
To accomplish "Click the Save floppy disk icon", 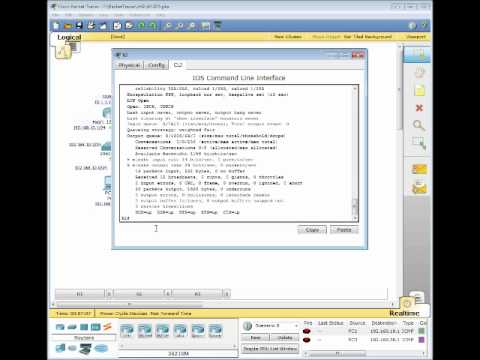I will (x=79, y=25).
